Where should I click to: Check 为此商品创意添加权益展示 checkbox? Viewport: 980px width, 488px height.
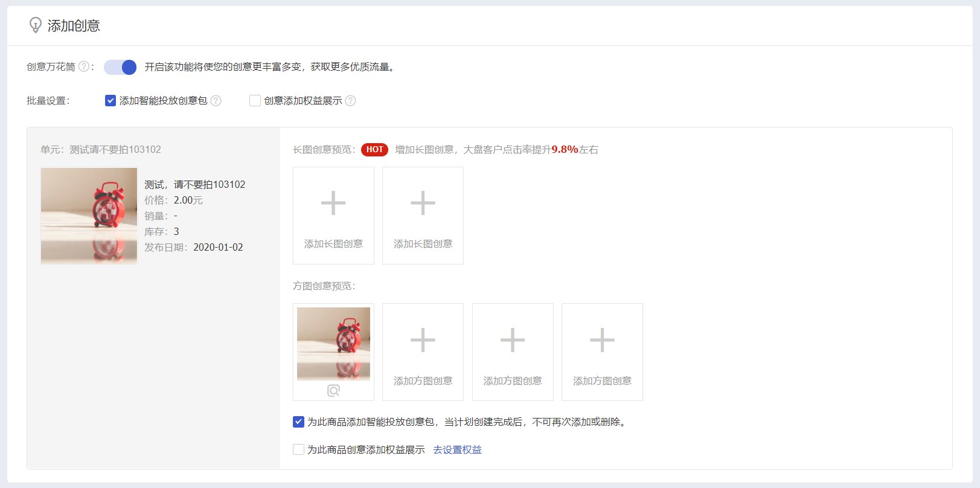tap(298, 449)
